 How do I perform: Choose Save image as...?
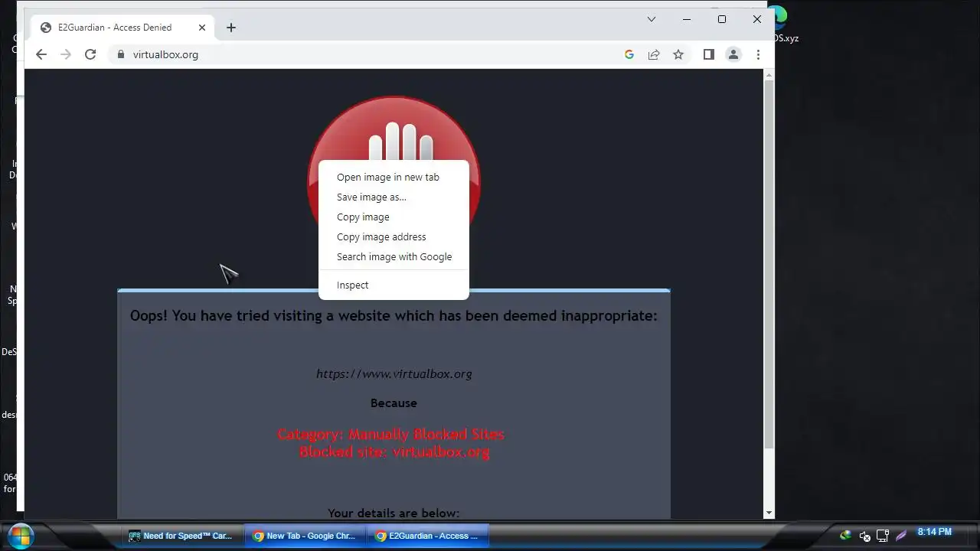tap(394, 197)
